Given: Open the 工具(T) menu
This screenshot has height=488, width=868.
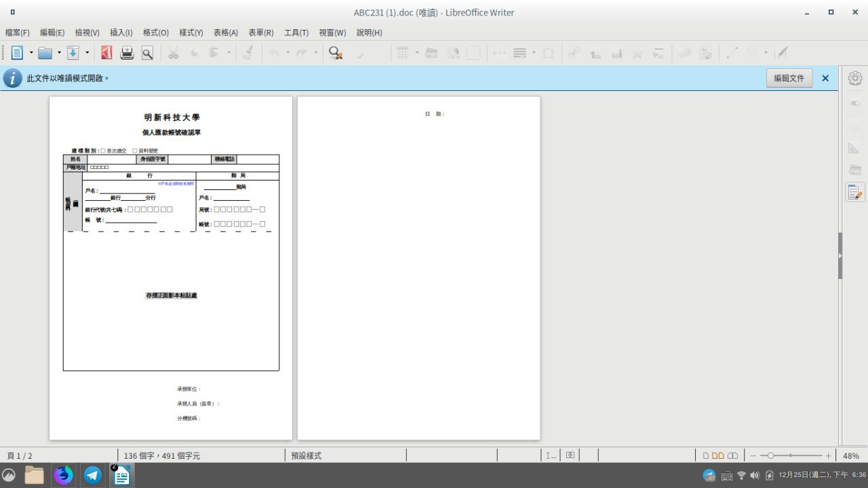Looking at the screenshot, I should [296, 33].
